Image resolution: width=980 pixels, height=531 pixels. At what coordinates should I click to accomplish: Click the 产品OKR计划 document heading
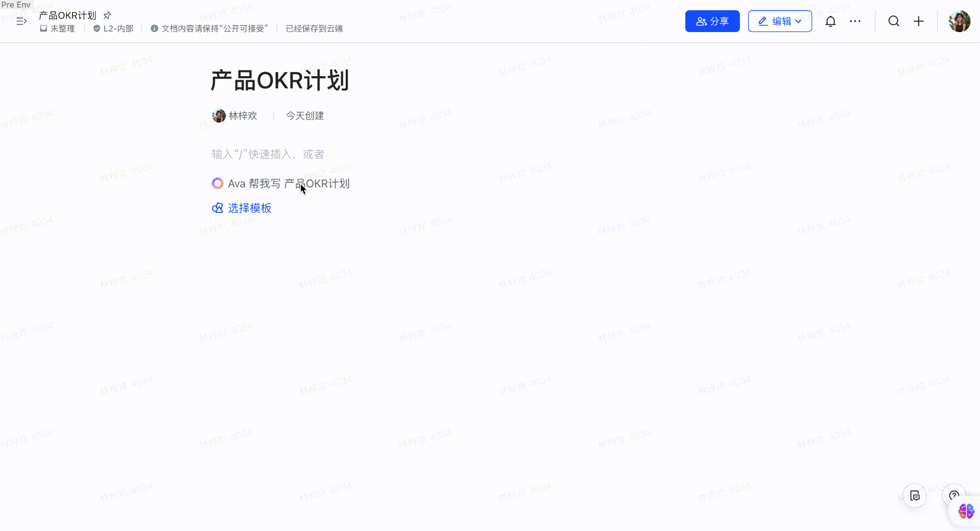coord(280,81)
